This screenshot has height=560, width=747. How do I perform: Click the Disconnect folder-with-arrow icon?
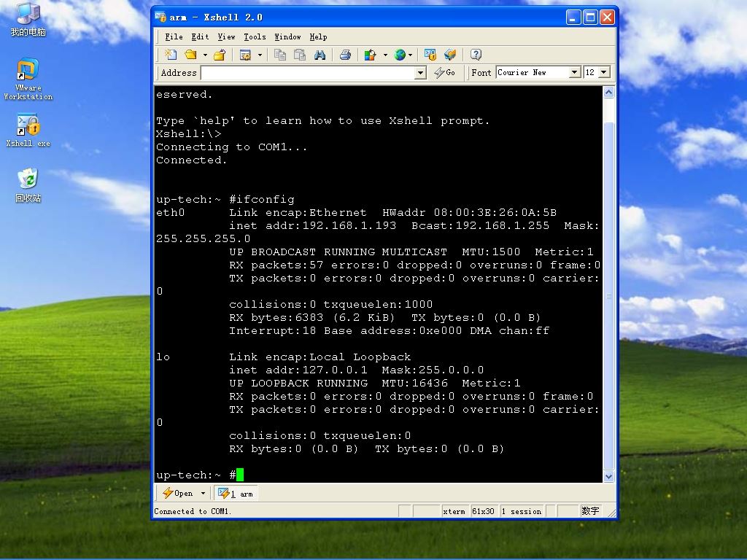click(x=219, y=55)
